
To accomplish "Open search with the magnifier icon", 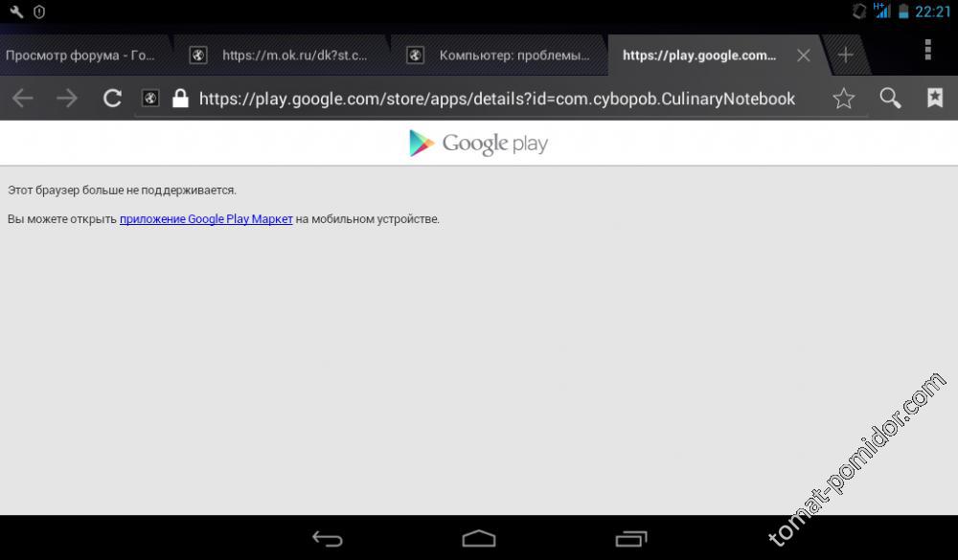I will [x=890, y=98].
